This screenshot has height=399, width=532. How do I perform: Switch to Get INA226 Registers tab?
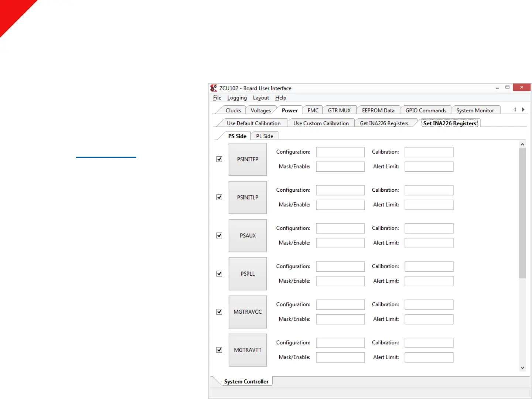384,123
